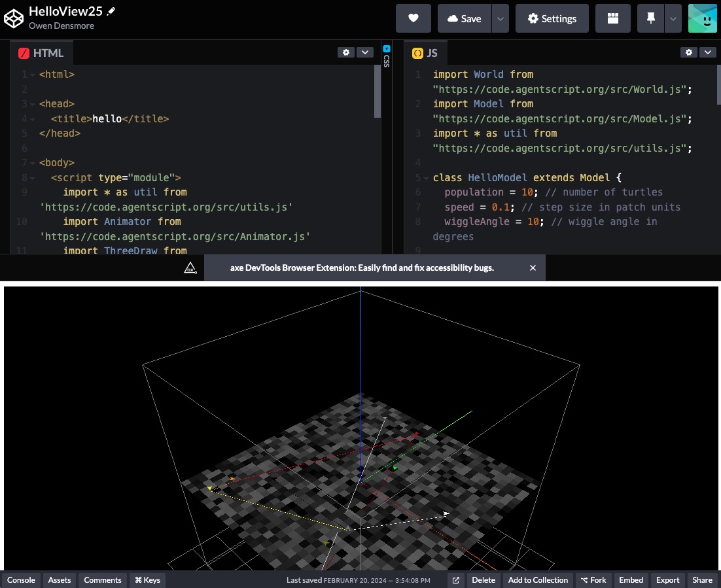Open the Console panel
721x588 pixels.
[x=21, y=580]
